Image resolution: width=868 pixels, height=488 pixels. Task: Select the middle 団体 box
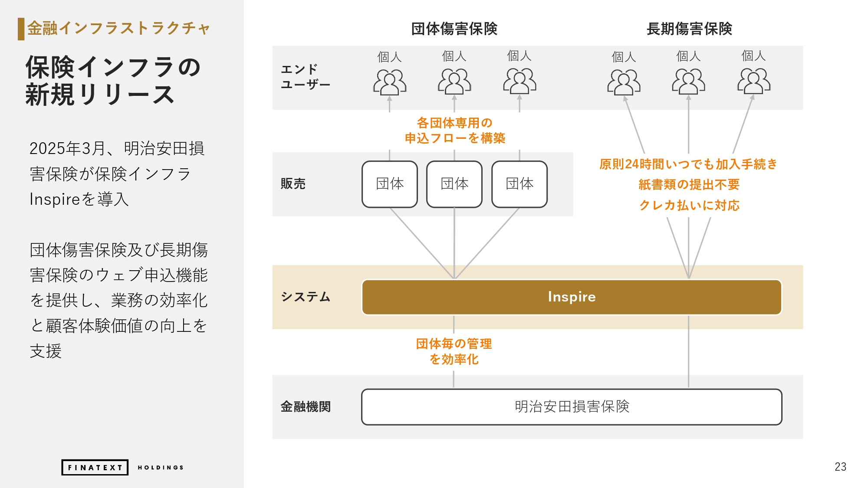point(454,184)
